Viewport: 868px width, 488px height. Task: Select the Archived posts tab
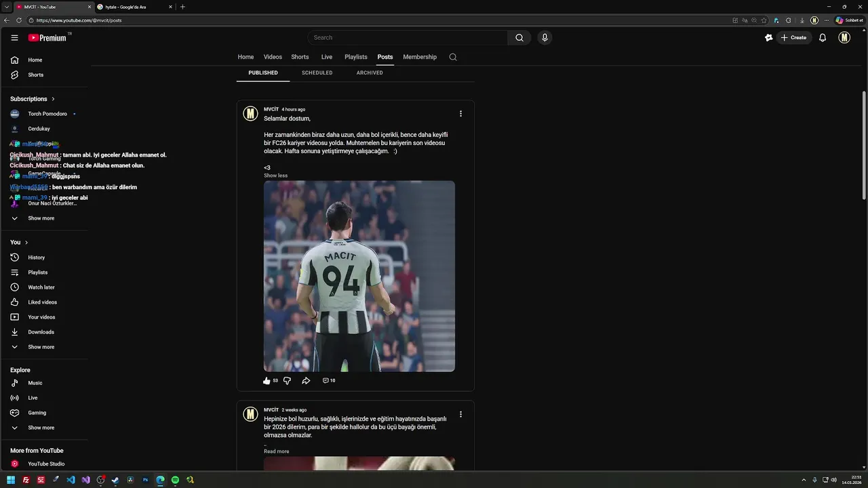[x=370, y=73]
